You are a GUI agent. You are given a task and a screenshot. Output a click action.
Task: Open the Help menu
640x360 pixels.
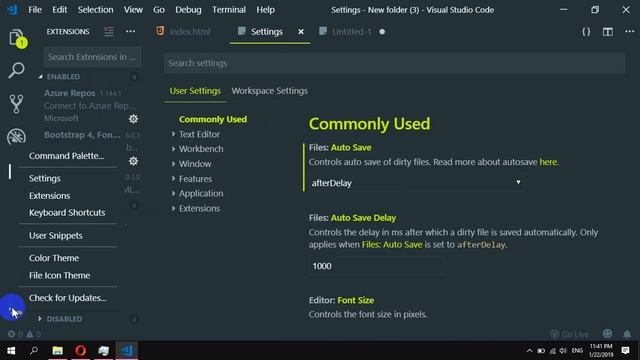coord(265,9)
